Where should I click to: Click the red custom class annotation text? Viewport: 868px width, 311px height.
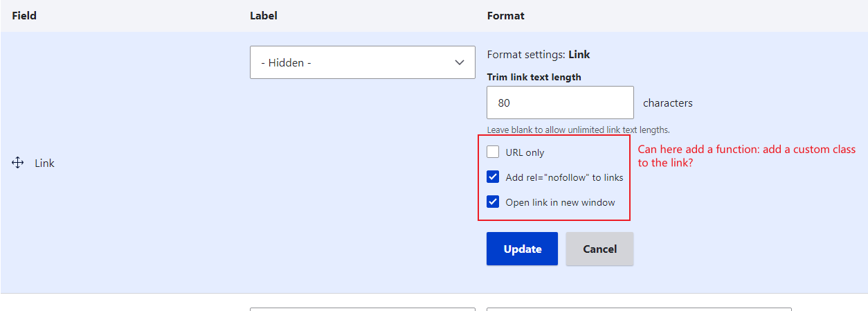[x=746, y=156]
